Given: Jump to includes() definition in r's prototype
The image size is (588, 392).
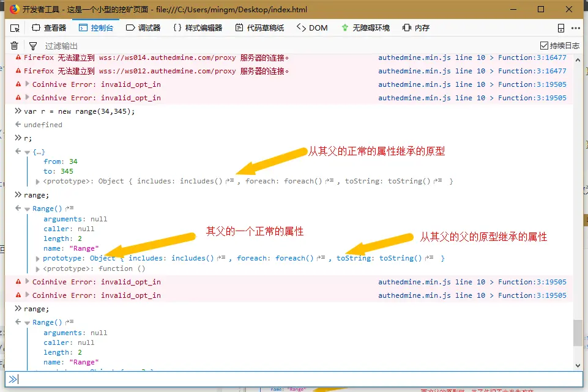Looking at the screenshot, I should click(x=230, y=181).
